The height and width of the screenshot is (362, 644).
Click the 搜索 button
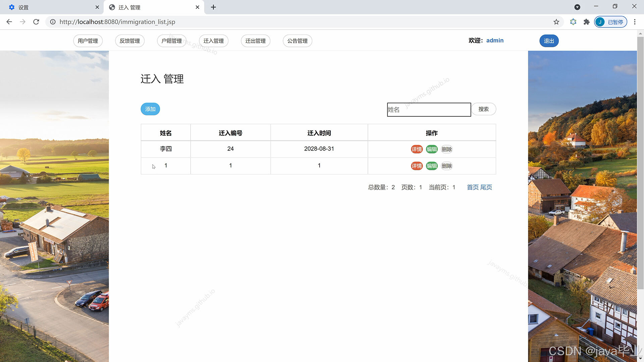(x=484, y=109)
